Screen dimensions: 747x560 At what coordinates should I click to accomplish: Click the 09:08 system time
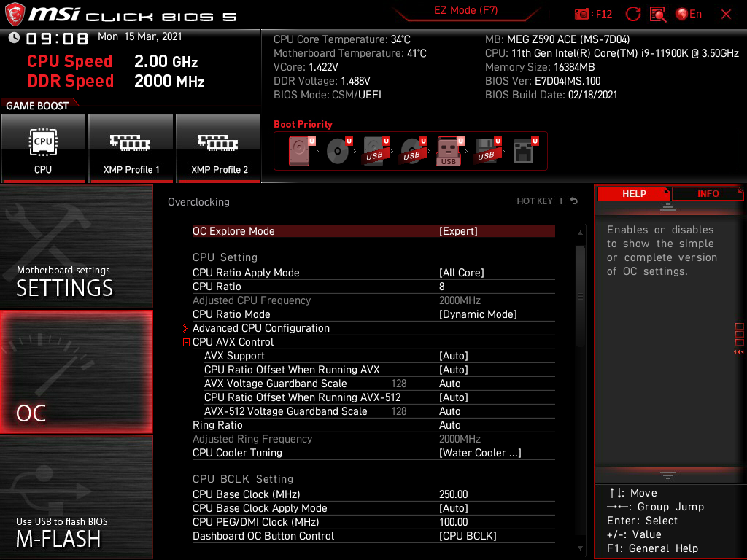tap(57, 39)
